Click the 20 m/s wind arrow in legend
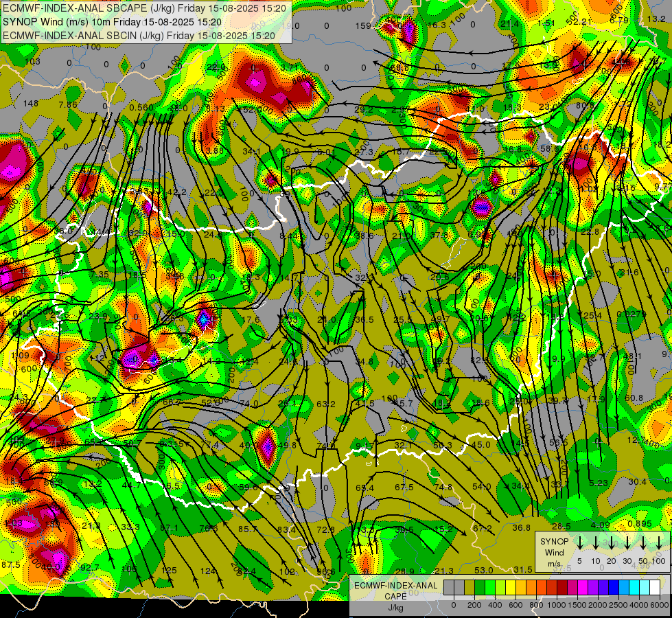Screen dimensions: 672x618 (611, 542)
